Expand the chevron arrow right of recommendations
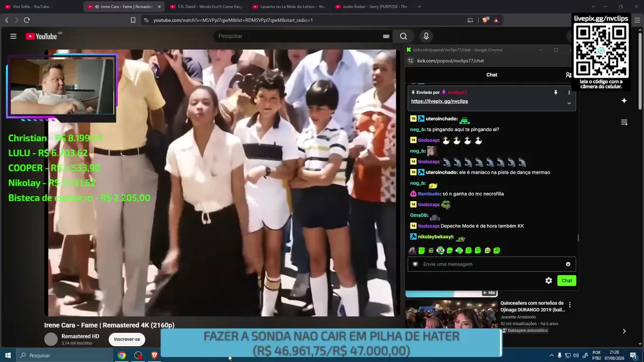 pos(624,331)
